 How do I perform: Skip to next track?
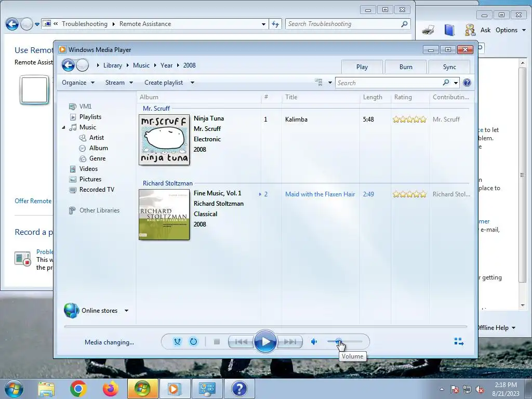coord(289,342)
